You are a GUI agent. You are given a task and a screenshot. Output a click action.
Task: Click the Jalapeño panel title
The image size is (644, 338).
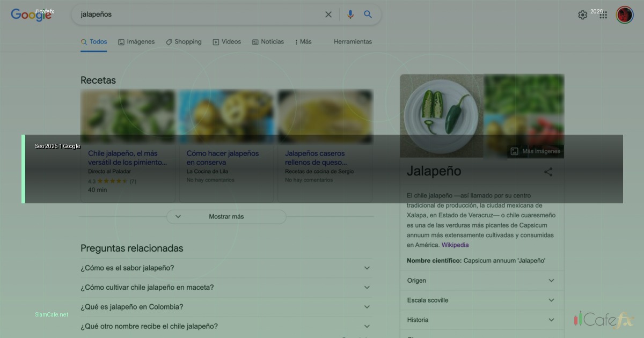[x=434, y=172]
